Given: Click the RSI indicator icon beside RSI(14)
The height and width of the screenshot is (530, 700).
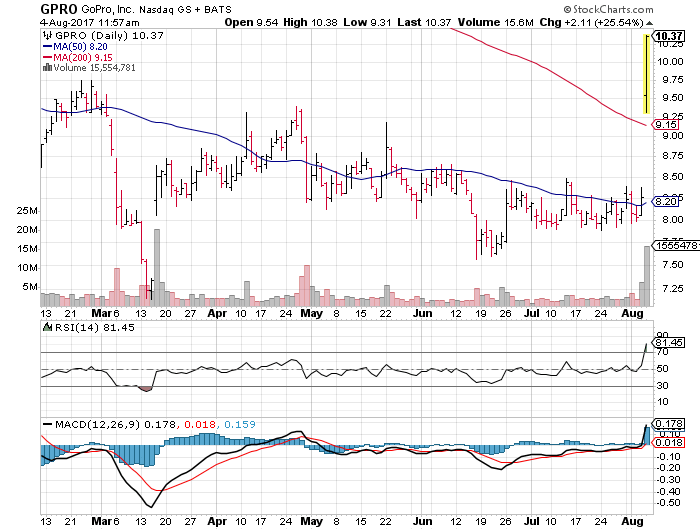Looking at the screenshot, I should tap(47, 327).
